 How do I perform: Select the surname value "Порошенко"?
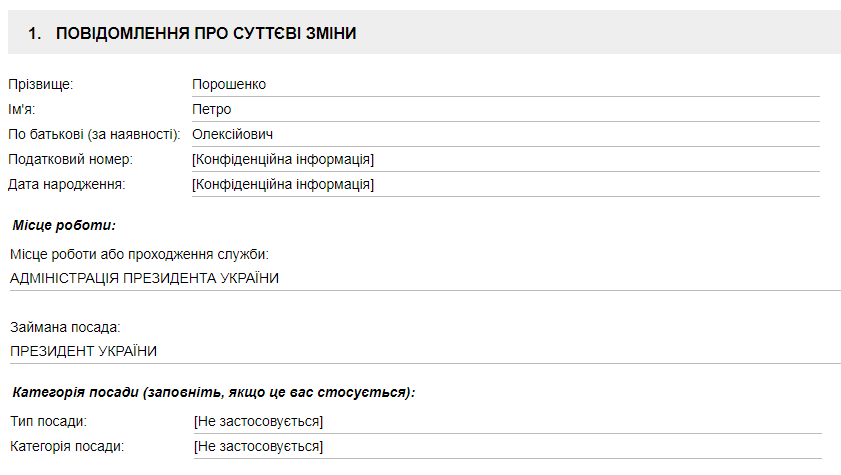[x=229, y=85]
